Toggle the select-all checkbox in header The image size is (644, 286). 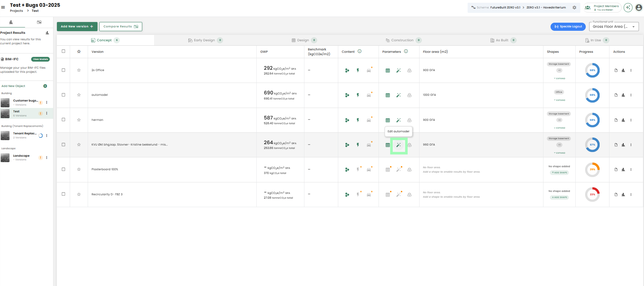(63, 51)
